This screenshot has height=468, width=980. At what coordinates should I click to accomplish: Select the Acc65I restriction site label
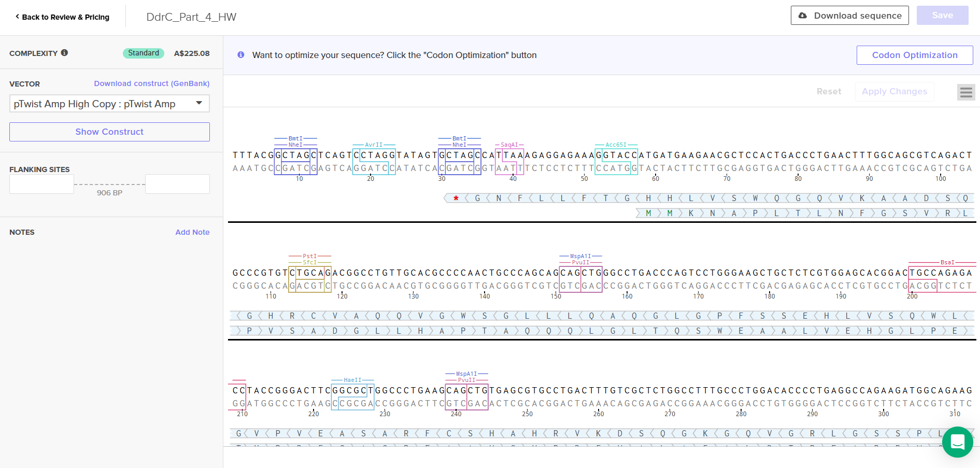(616, 145)
